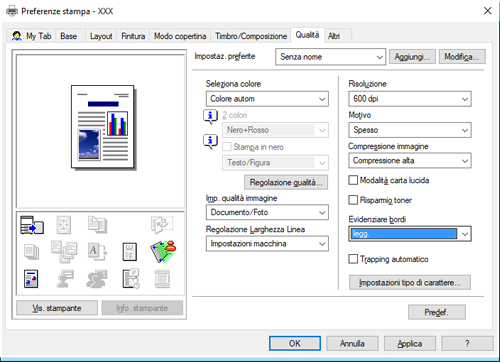This screenshot has width=500, height=362.
Task: Click the Modifica... button
Action: 462,57
